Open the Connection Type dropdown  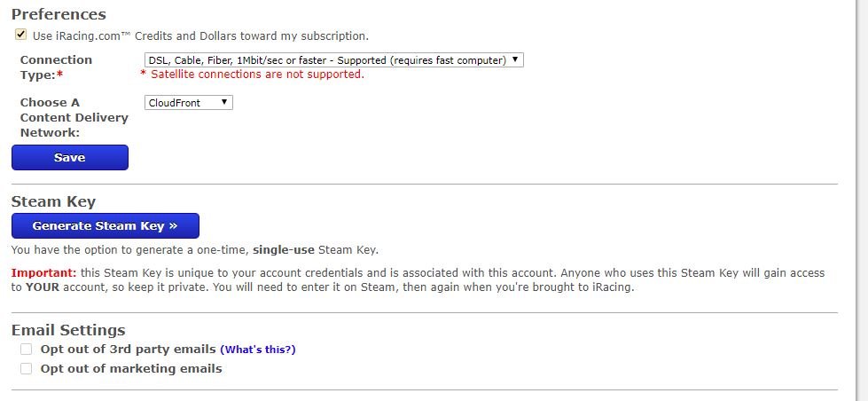(333, 60)
